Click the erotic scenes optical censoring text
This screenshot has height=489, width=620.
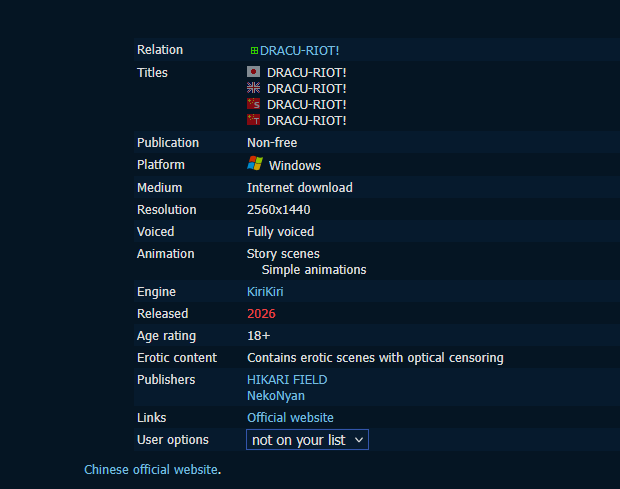tap(375, 358)
